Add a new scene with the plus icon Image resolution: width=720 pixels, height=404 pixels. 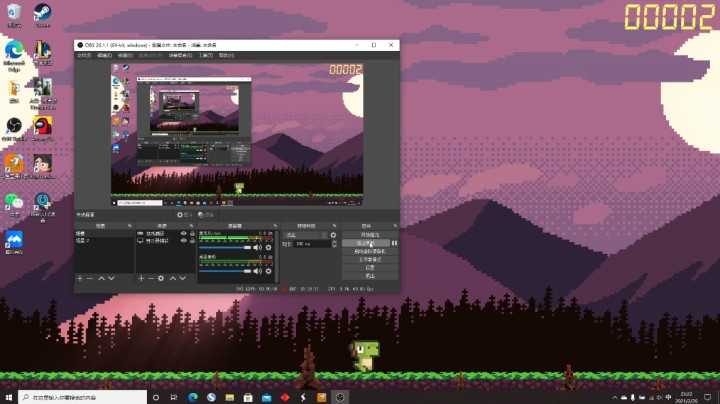click(80, 278)
